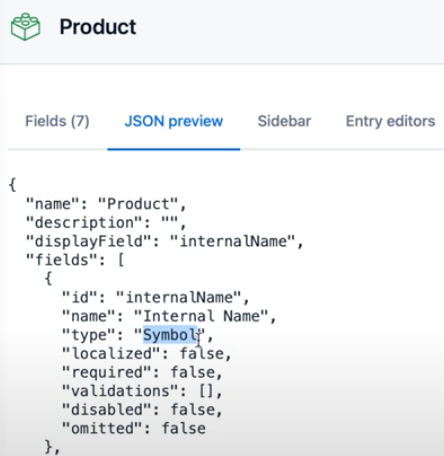This screenshot has height=456, width=444.
Task: Click the "disabled": false line
Action: (x=142, y=409)
